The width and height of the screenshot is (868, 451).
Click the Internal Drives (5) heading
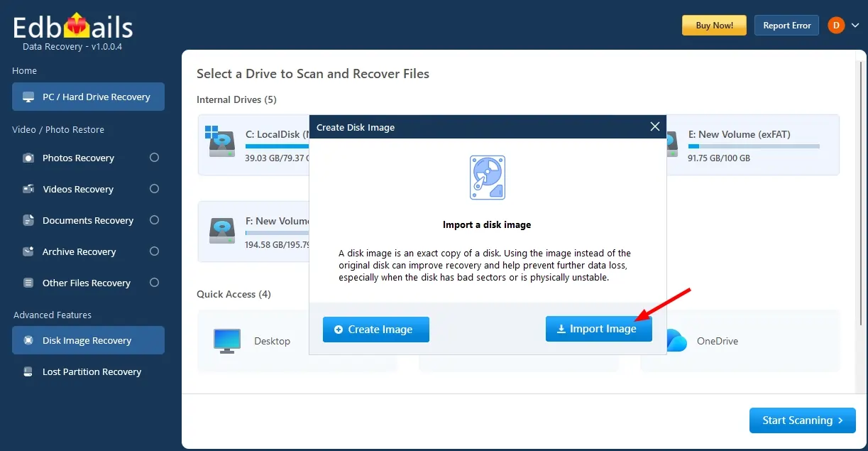tap(236, 99)
